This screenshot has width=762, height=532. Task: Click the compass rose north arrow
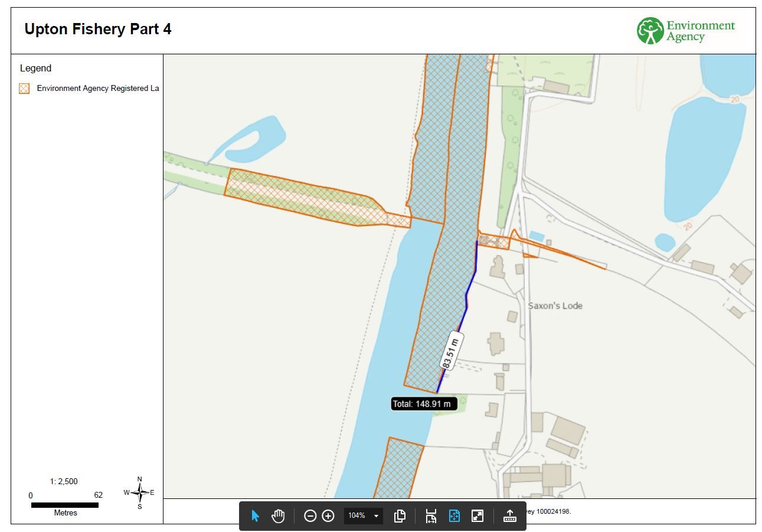pos(140,492)
